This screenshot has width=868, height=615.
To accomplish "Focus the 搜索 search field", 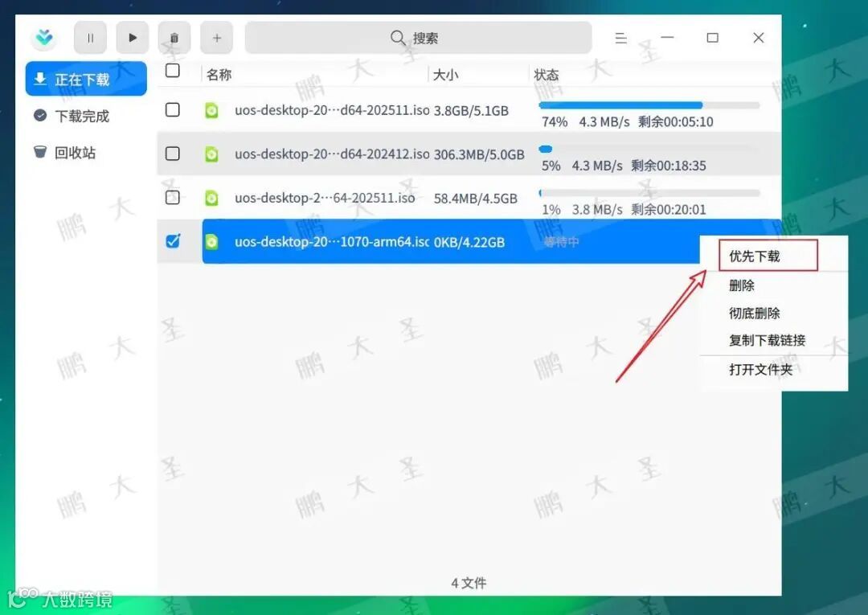I will point(419,38).
